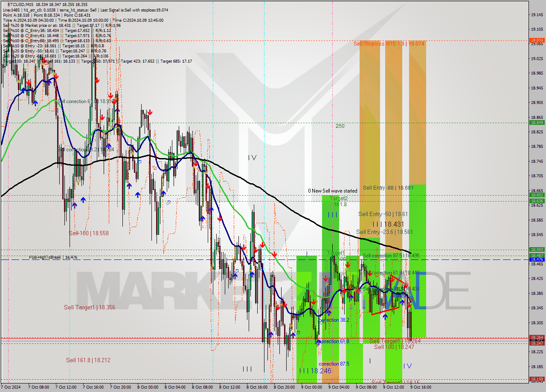The width and height of the screenshot is (546, 392).
Task: Click the 'I I I 18.246' wave label
Action: (x=315, y=371)
